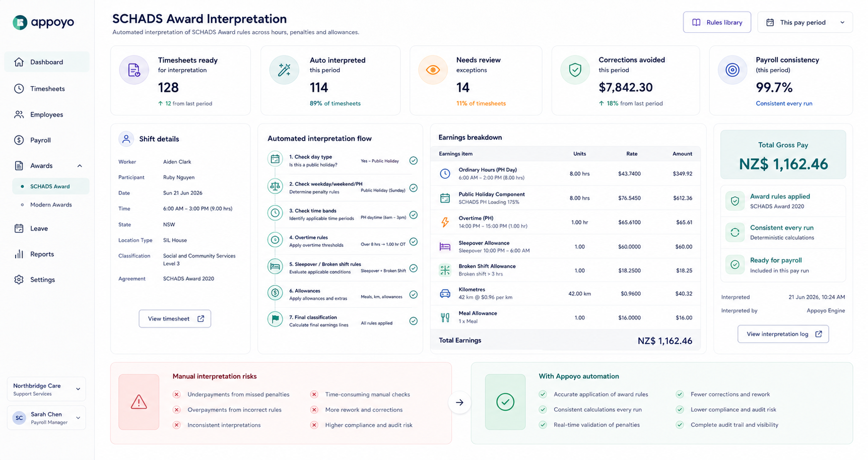The width and height of the screenshot is (868, 460).
Task: Click the Public Holiday Component amount $612.36
Action: coord(683,198)
